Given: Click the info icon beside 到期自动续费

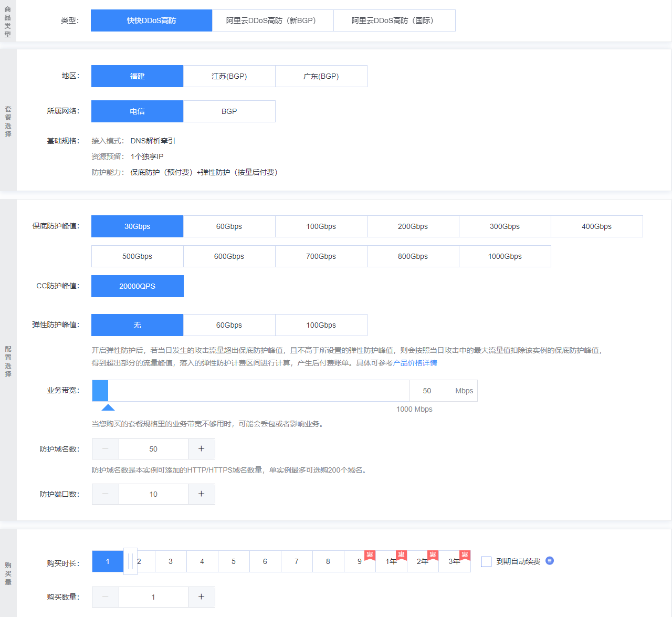Looking at the screenshot, I should pyautogui.click(x=550, y=561).
